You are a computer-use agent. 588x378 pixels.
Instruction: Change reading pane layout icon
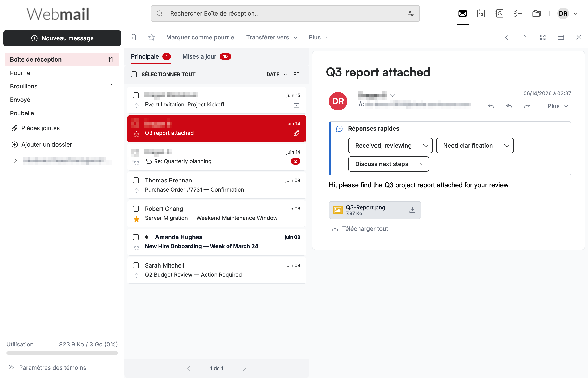pyautogui.click(x=561, y=37)
